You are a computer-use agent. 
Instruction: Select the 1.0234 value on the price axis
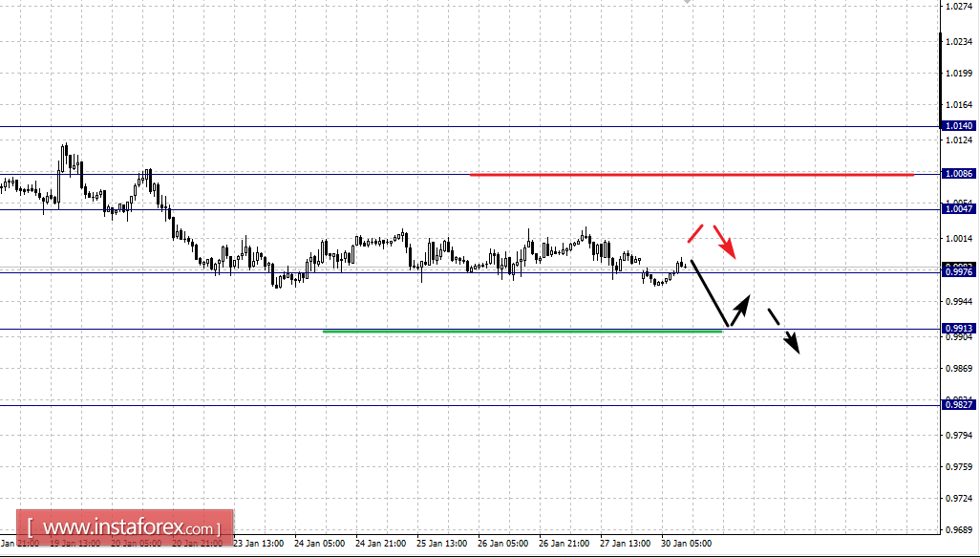coord(959,42)
